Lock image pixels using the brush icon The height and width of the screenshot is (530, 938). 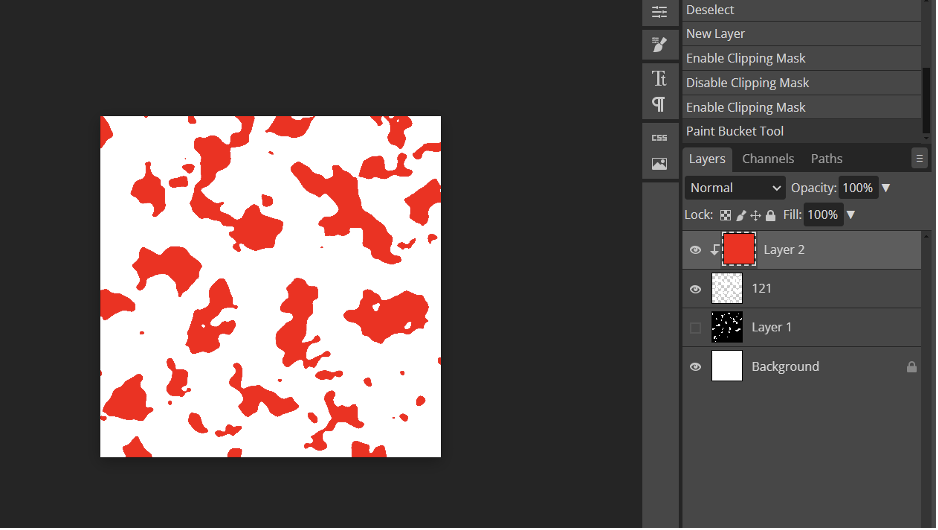click(x=741, y=215)
